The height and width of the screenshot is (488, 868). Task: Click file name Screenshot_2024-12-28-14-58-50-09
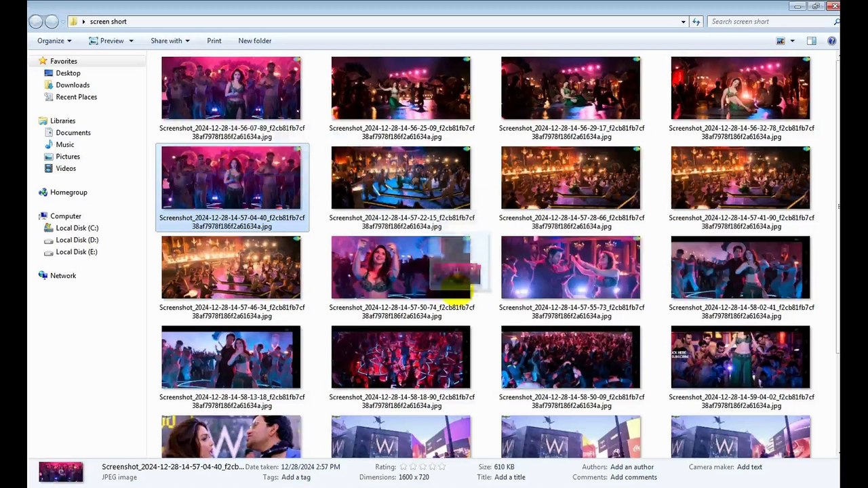click(571, 401)
